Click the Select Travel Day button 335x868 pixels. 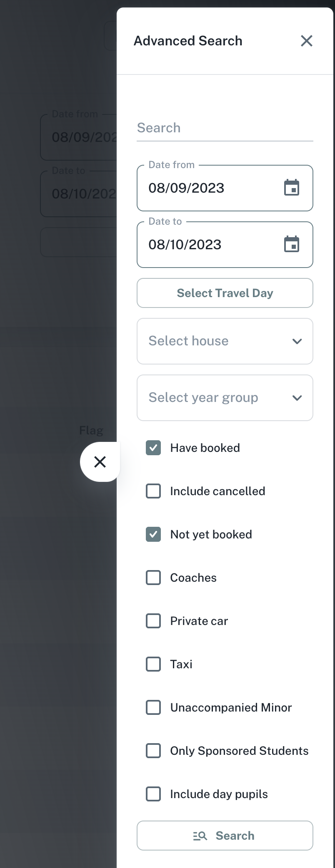click(225, 293)
